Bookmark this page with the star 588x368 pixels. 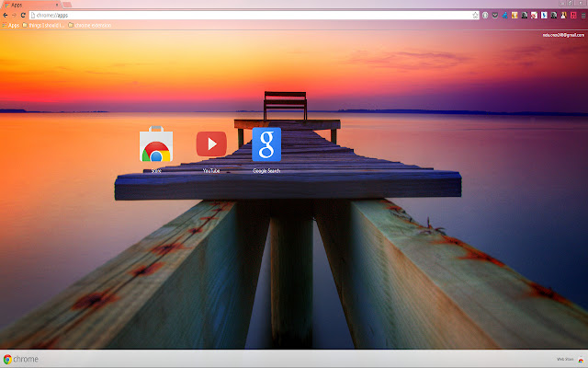[x=475, y=15]
